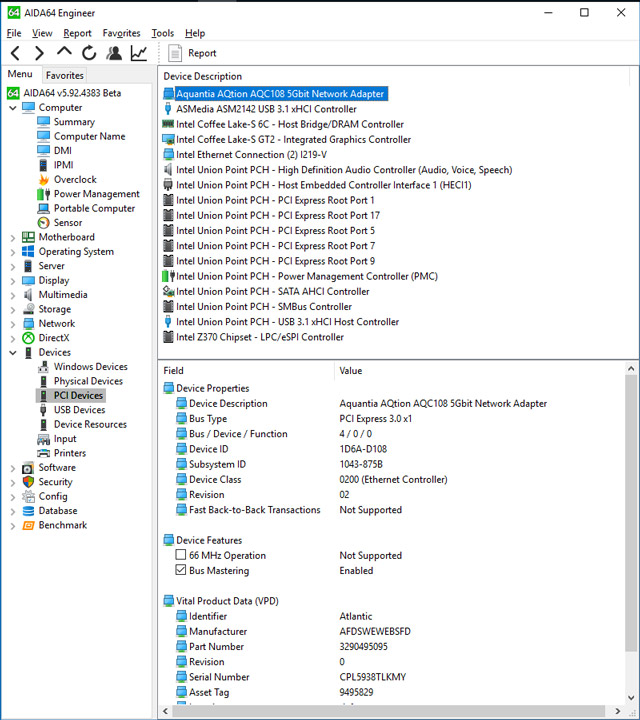
Task: Click the DirectX Xbox icon
Action: (x=28, y=338)
